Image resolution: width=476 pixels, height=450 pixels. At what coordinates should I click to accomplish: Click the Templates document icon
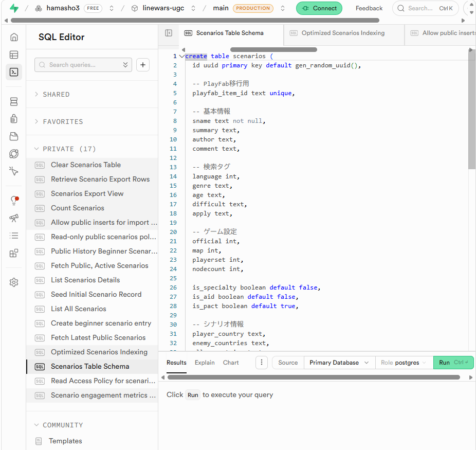(x=39, y=441)
